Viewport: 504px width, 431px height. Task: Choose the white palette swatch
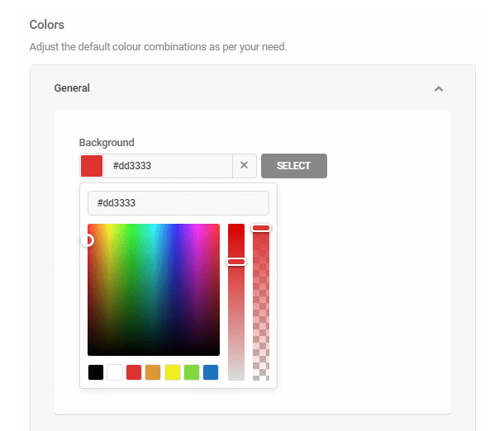115,372
